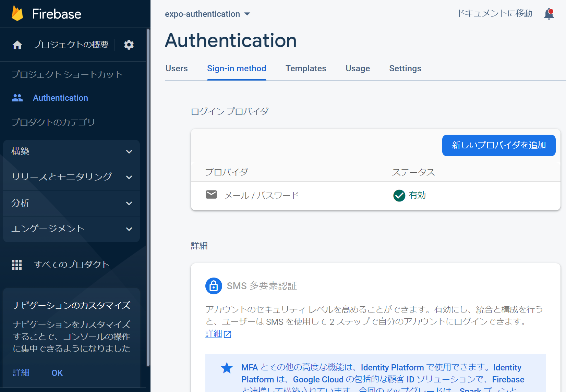566x392 pixels.
Task: Click the SMS 多要素認証 lock icon
Action: (214, 286)
